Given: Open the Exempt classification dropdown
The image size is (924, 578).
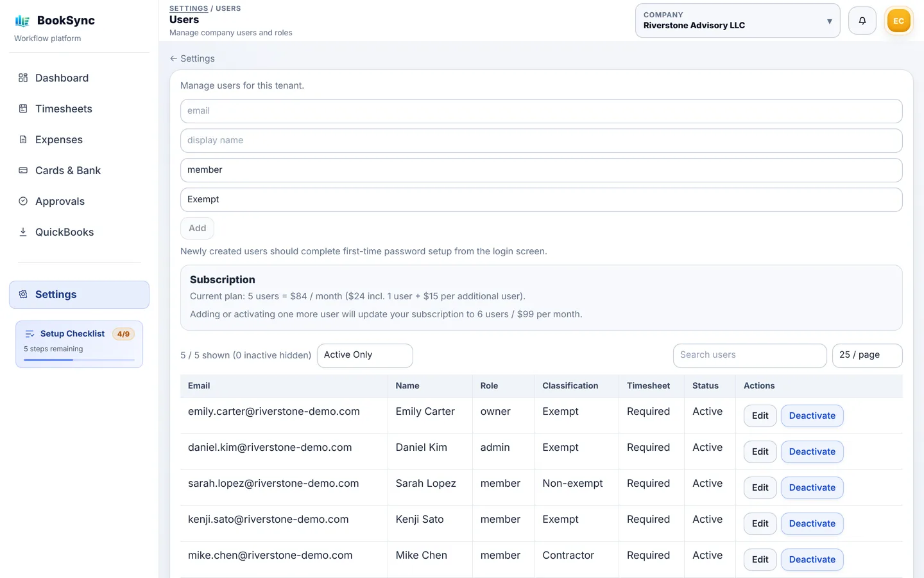Looking at the screenshot, I should coord(541,200).
